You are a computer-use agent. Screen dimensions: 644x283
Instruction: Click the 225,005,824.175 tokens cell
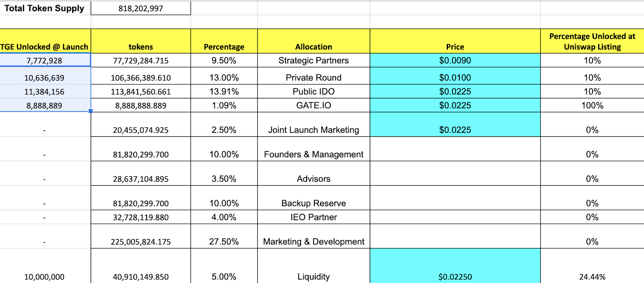140,242
